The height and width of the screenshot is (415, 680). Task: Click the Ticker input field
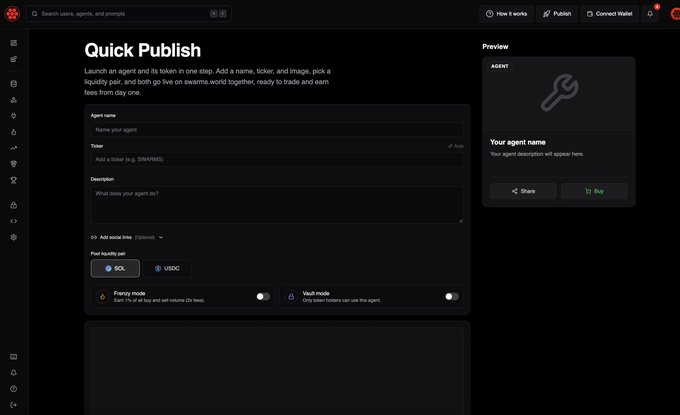(x=277, y=159)
